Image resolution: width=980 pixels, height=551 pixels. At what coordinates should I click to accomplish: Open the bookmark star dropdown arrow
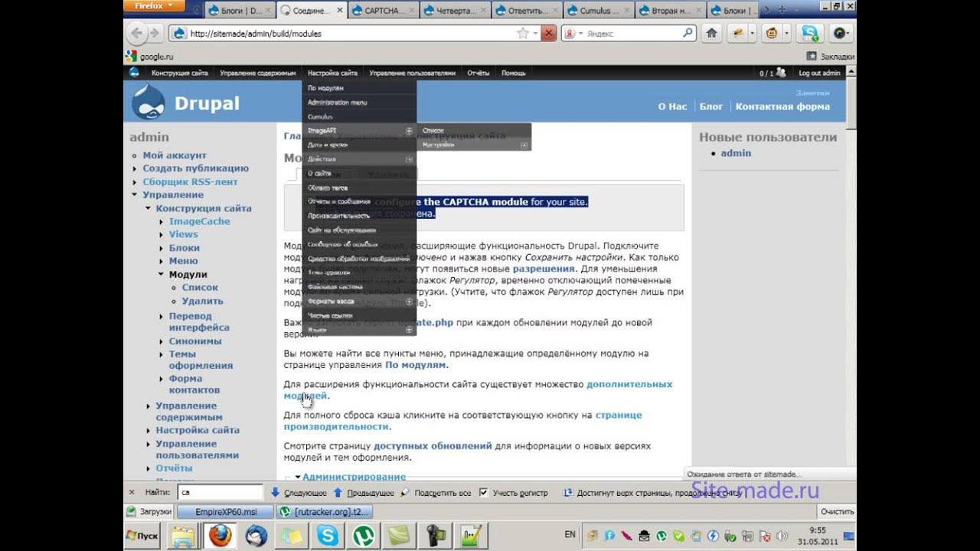(535, 34)
